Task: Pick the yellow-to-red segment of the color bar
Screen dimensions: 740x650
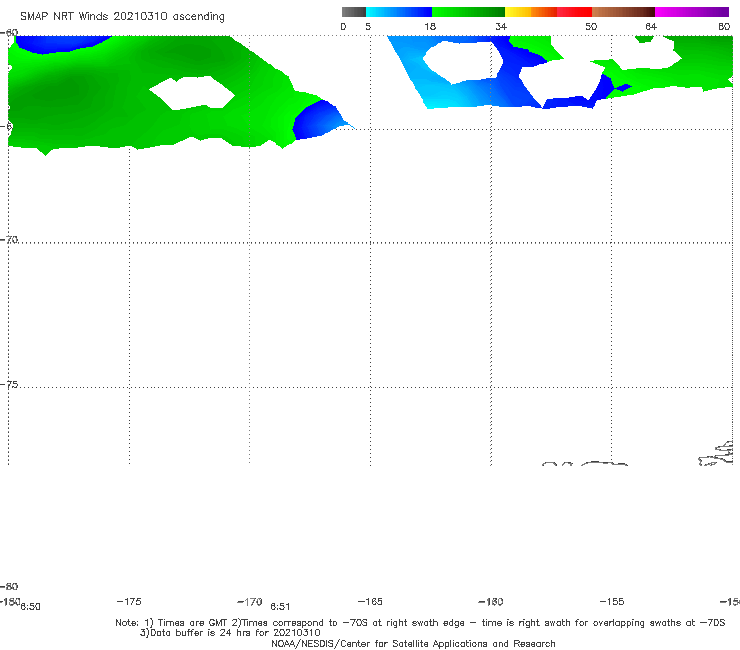Action: click(x=548, y=12)
